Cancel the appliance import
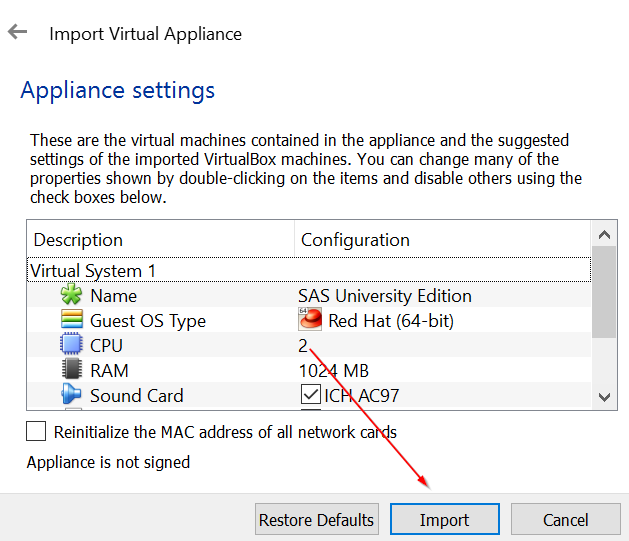 click(565, 520)
